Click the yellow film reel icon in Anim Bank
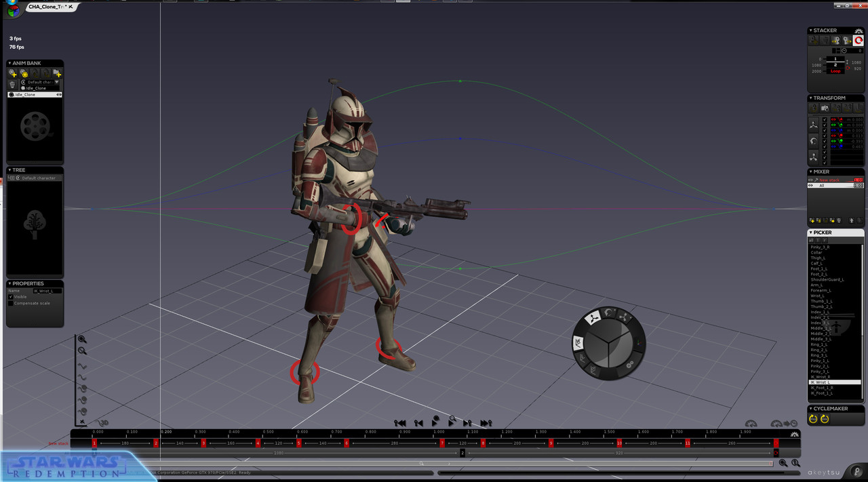Viewport: 868px width, 482px height. 24,73
